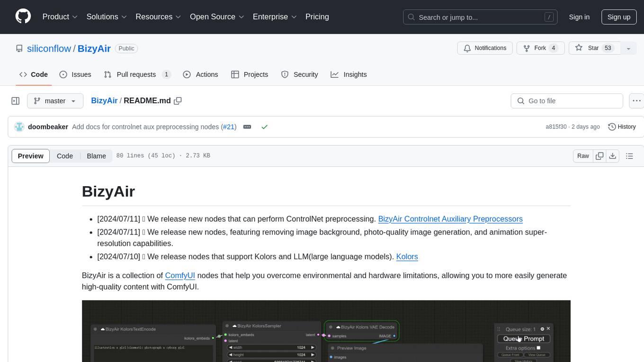This screenshot has height=362, width=644.
Task: Click the Go to file search field
Action: [x=567, y=101]
